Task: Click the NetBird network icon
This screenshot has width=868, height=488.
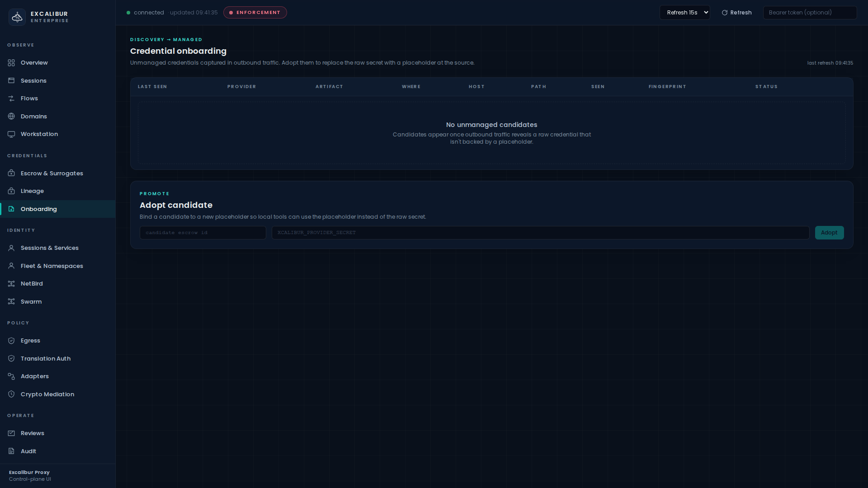Action: point(11,284)
